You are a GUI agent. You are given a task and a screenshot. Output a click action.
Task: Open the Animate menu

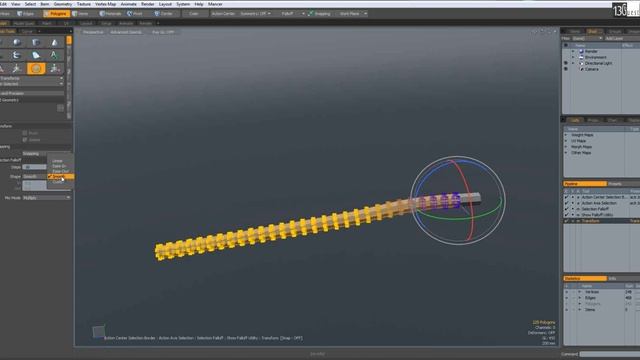pos(129,4)
